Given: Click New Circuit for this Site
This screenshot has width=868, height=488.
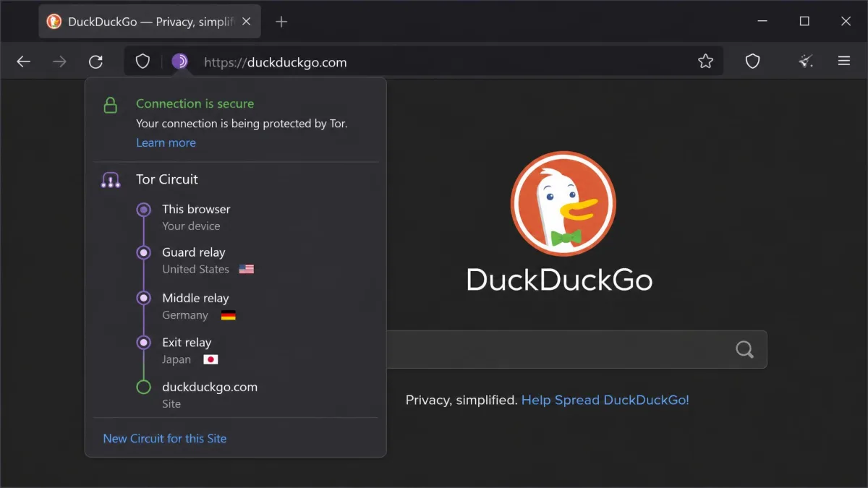Looking at the screenshot, I should pyautogui.click(x=165, y=438).
